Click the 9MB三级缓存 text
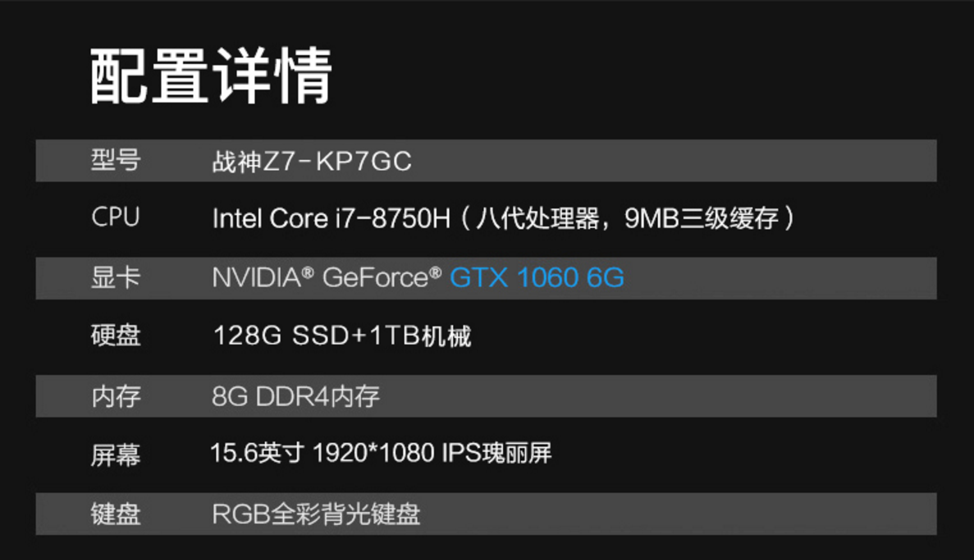 click(701, 219)
